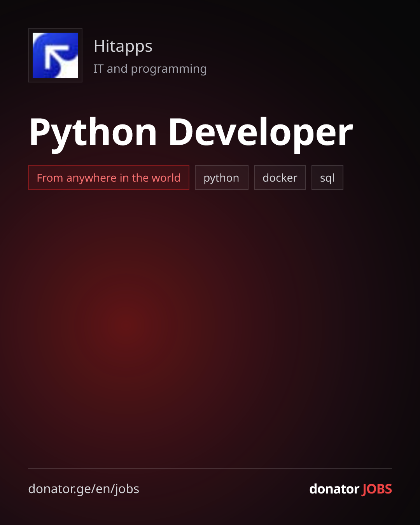The height and width of the screenshot is (525, 420).
Task: Click the donator JOBS brand logo
Action: tap(350, 489)
